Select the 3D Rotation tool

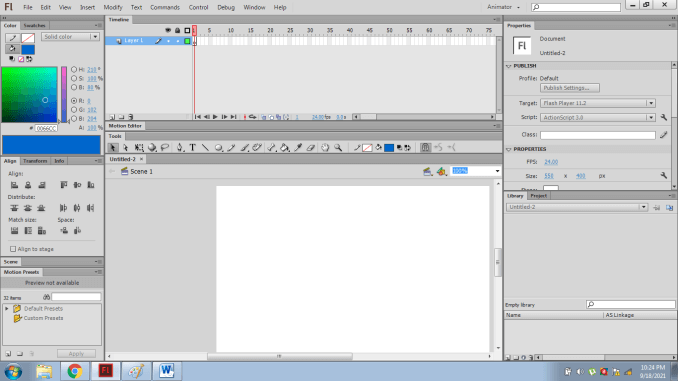pos(152,148)
